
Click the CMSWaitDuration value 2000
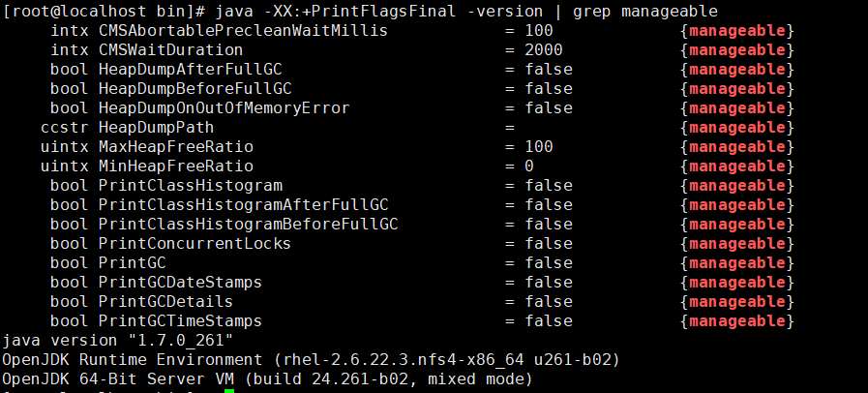pos(544,50)
